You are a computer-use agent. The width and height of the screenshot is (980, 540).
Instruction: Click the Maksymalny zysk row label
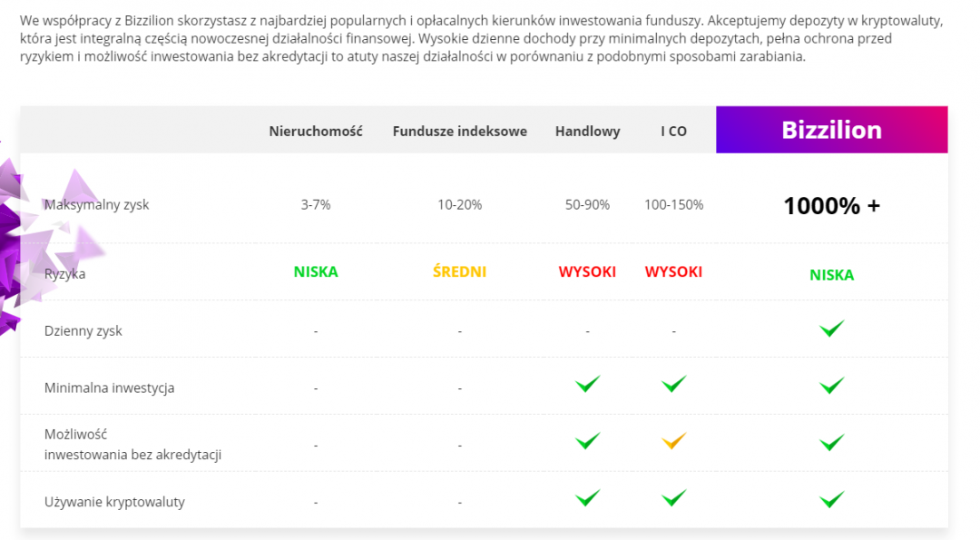[x=96, y=205]
